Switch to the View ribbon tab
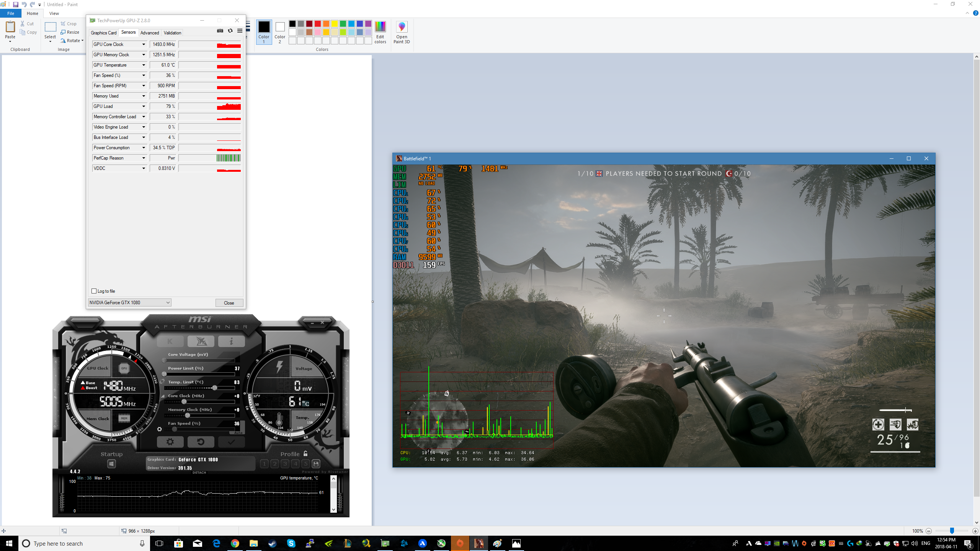 54,13
